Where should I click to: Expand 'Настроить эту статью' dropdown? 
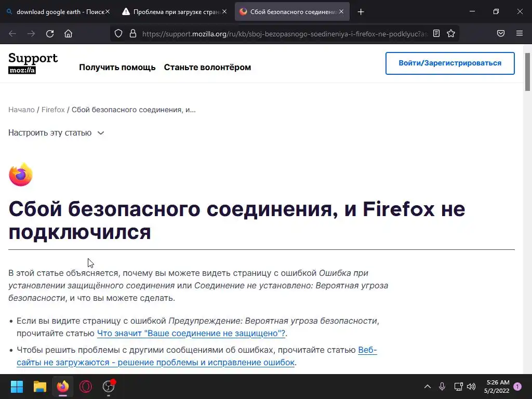click(56, 132)
